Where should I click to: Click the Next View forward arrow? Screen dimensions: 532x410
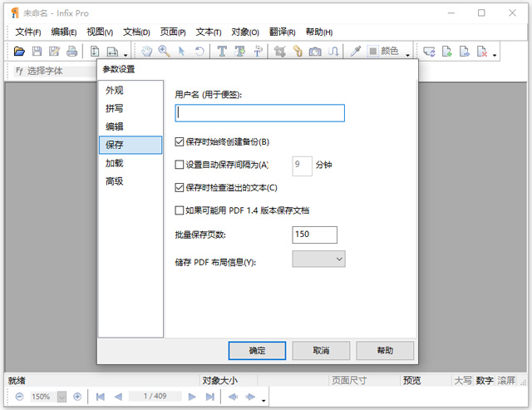click(250, 397)
